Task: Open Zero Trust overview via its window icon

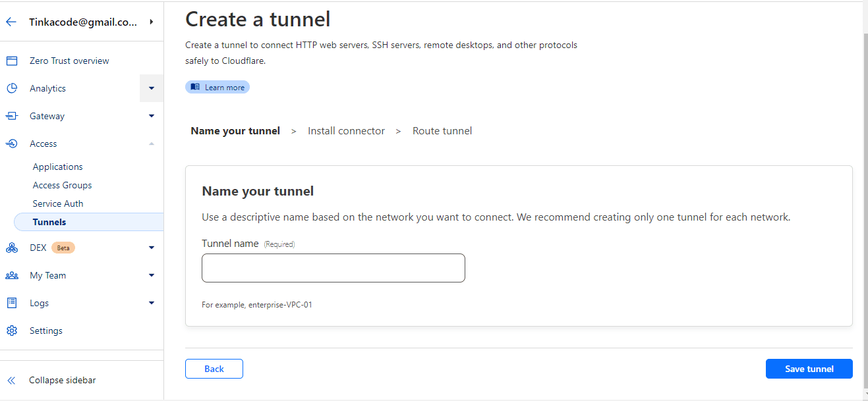Action: (11, 61)
